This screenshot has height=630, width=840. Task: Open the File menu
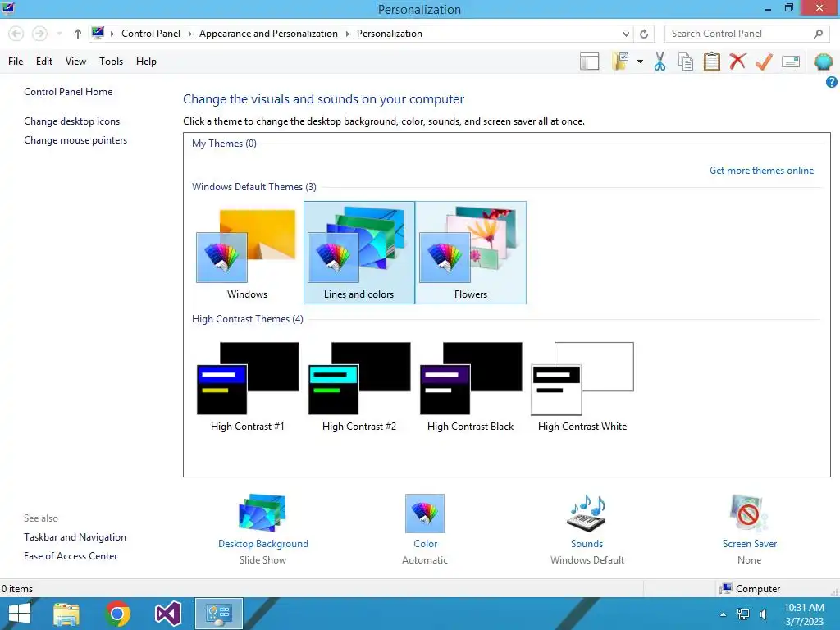coord(16,62)
